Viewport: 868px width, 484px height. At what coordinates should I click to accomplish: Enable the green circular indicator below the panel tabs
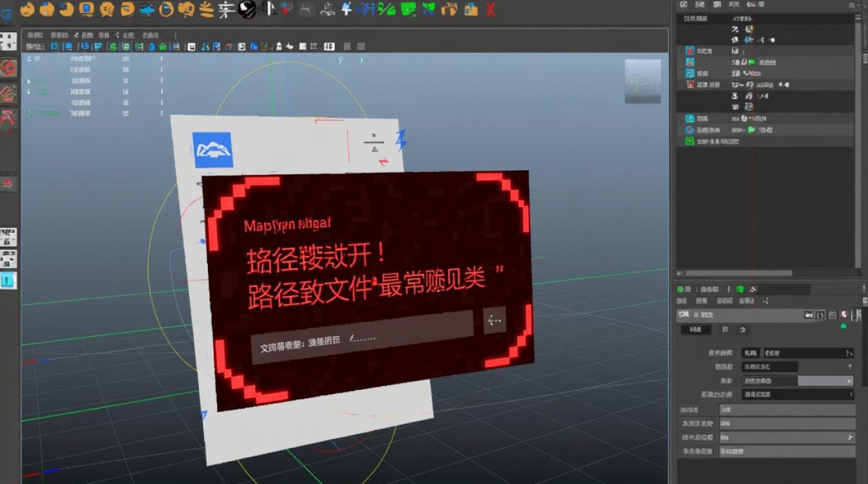pos(843,326)
